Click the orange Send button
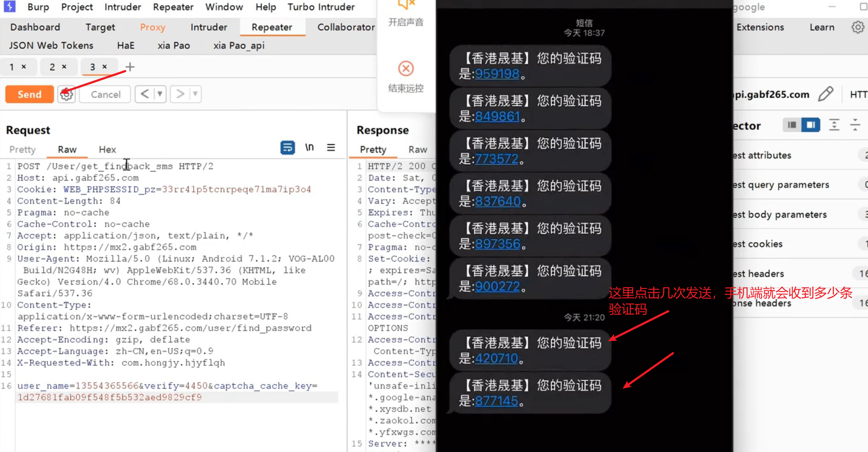868x452 pixels. [30, 94]
